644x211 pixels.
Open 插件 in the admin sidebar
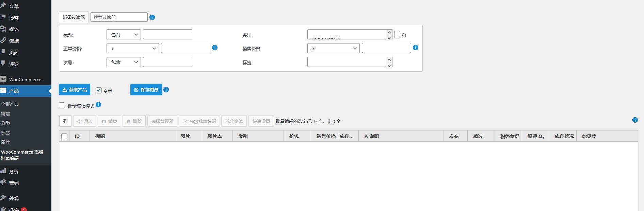[14, 210]
